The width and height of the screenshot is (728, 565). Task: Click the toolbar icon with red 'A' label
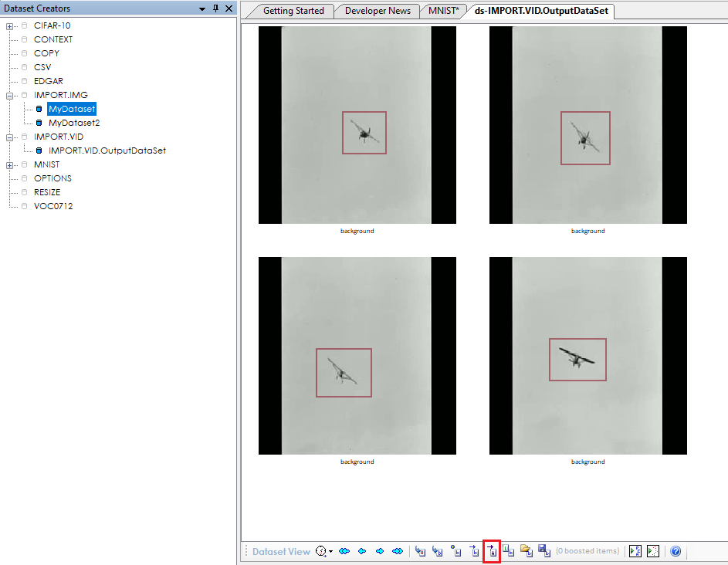click(420, 551)
